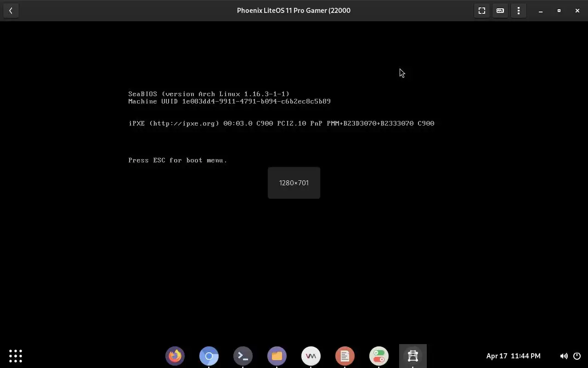The width and height of the screenshot is (588, 368).
Task: Go back using the header back arrow
Action: 11,11
